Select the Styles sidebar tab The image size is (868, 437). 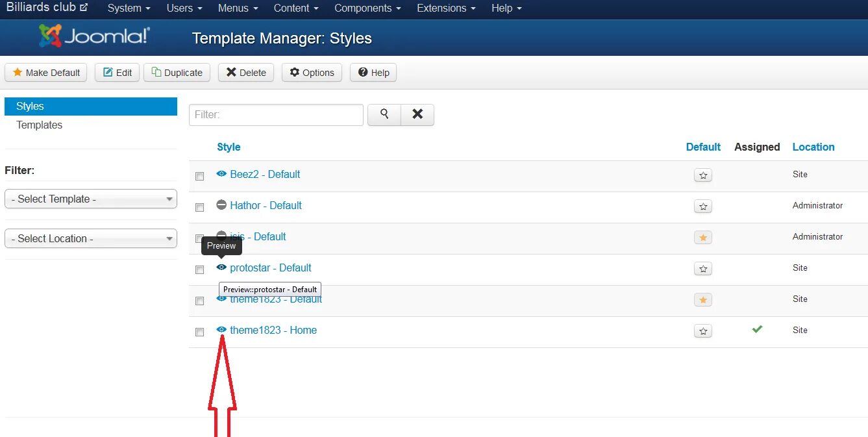(x=91, y=106)
